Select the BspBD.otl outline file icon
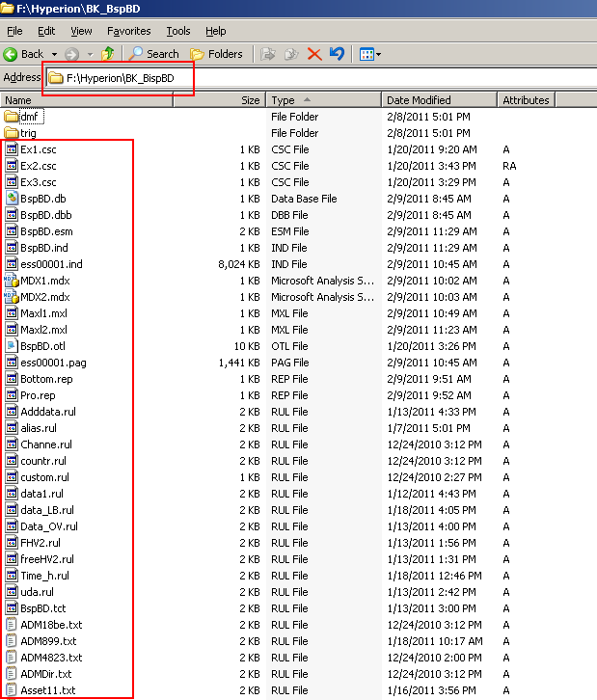The image size is (597, 700). (x=12, y=346)
